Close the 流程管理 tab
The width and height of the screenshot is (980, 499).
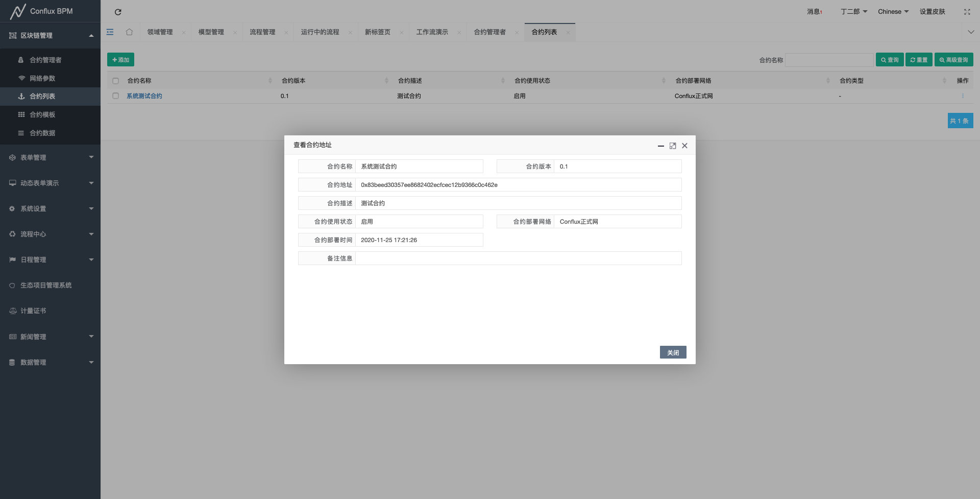pyautogui.click(x=286, y=33)
